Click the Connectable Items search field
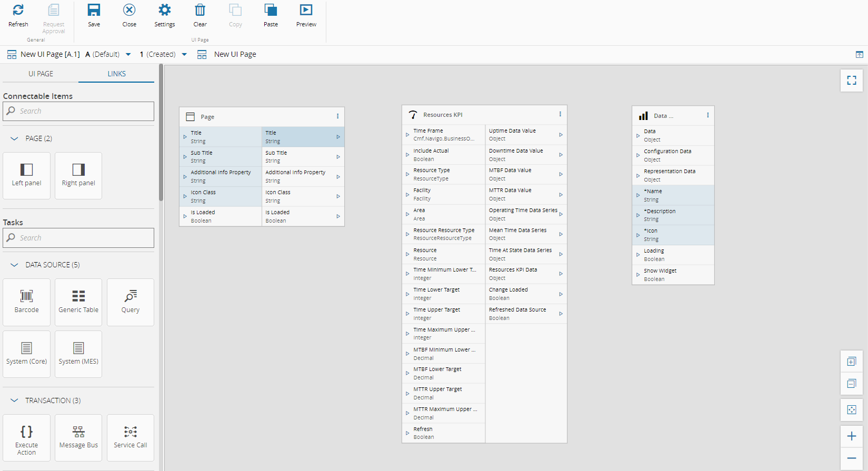Screen dimensions: 868x471 79,111
